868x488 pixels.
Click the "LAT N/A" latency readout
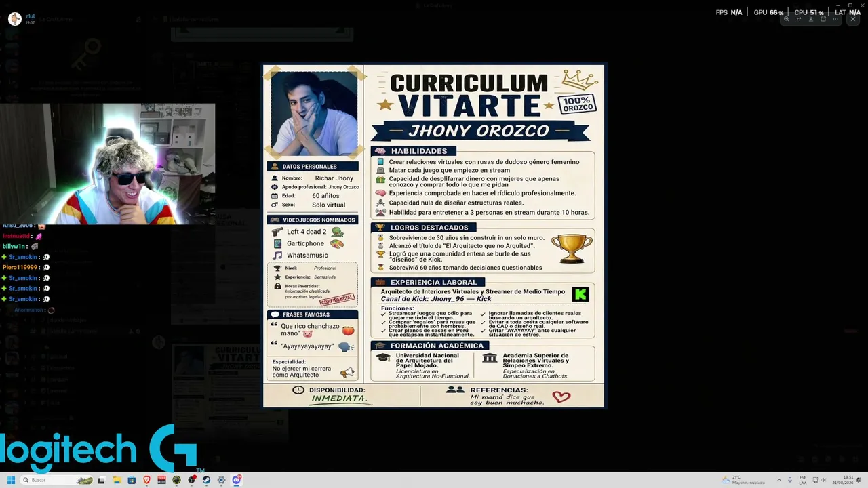[x=848, y=12]
